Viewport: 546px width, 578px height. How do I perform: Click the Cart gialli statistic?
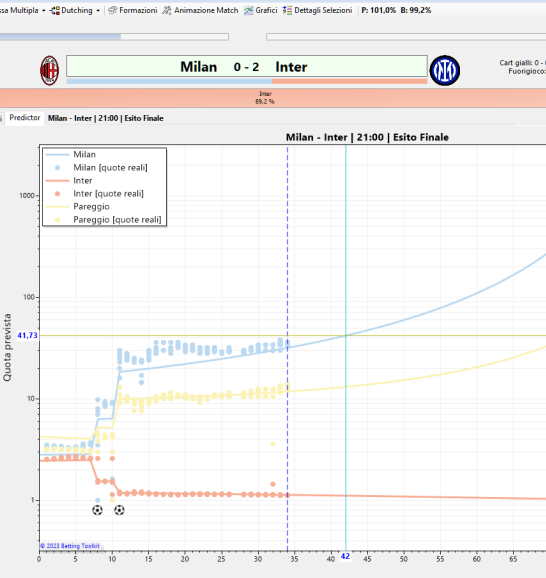(522, 63)
